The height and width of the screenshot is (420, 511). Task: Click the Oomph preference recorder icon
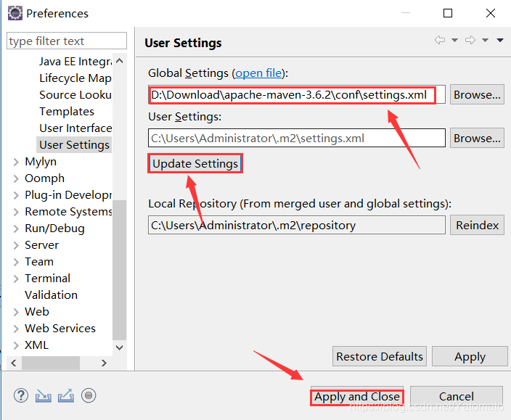click(89, 396)
